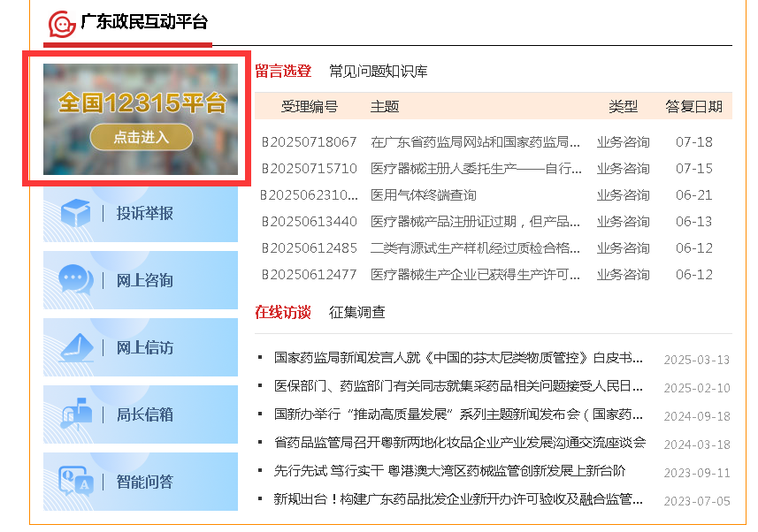Click the 网上信访 petition letter icon

coord(77,347)
